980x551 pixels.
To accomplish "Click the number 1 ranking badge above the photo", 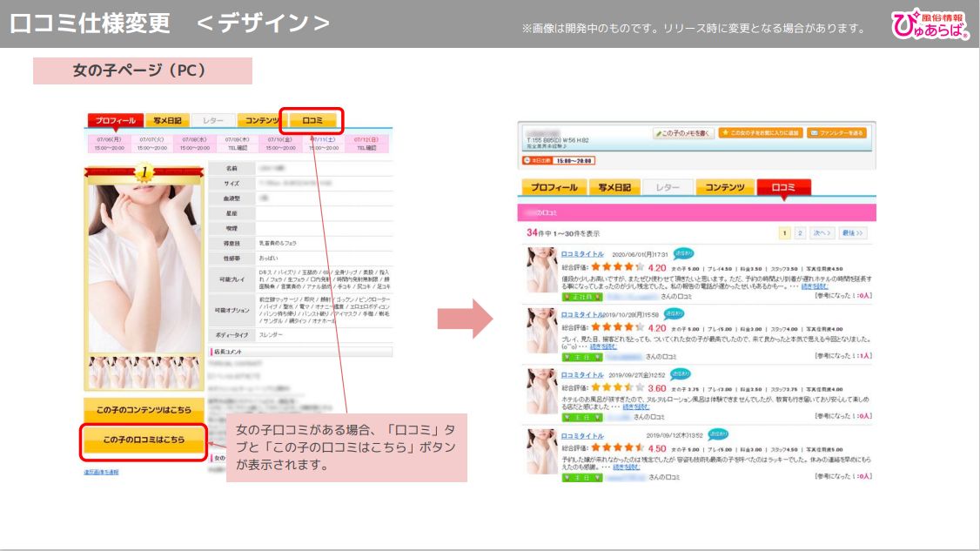I will tap(143, 172).
